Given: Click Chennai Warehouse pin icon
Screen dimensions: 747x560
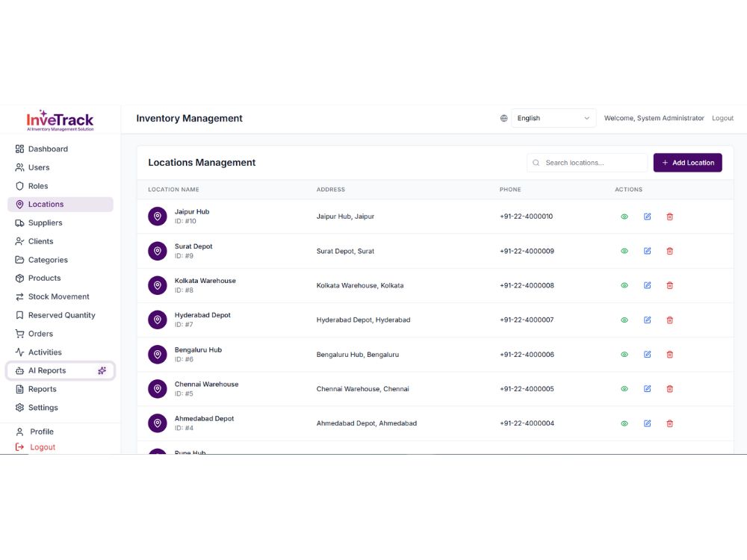Looking at the screenshot, I should click(x=157, y=388).
